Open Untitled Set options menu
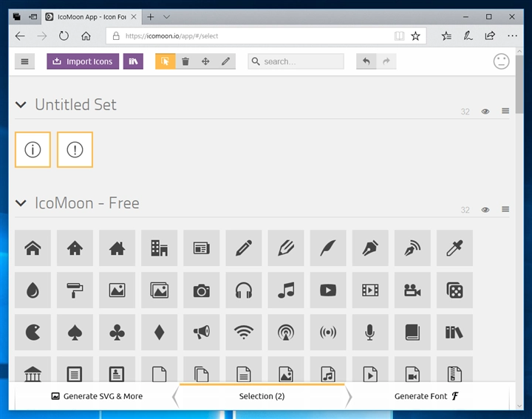The image size is (532, 419). pyautogui.click(x=505, y=111)
